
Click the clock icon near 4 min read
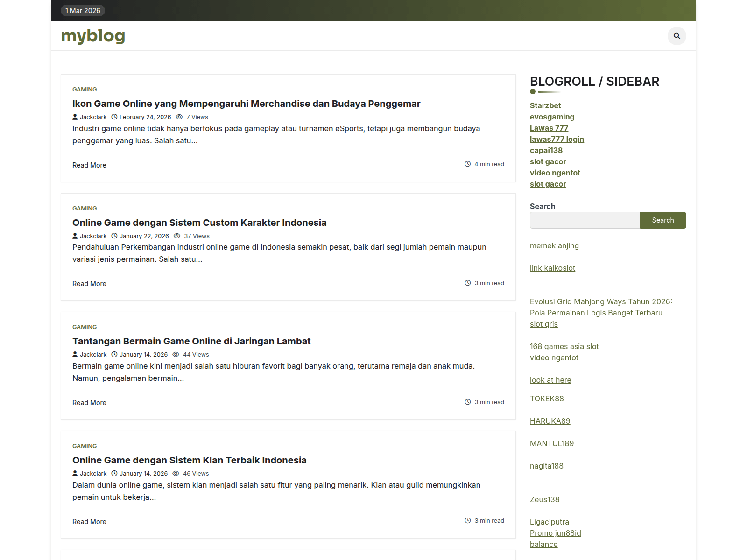pos(467,164)
